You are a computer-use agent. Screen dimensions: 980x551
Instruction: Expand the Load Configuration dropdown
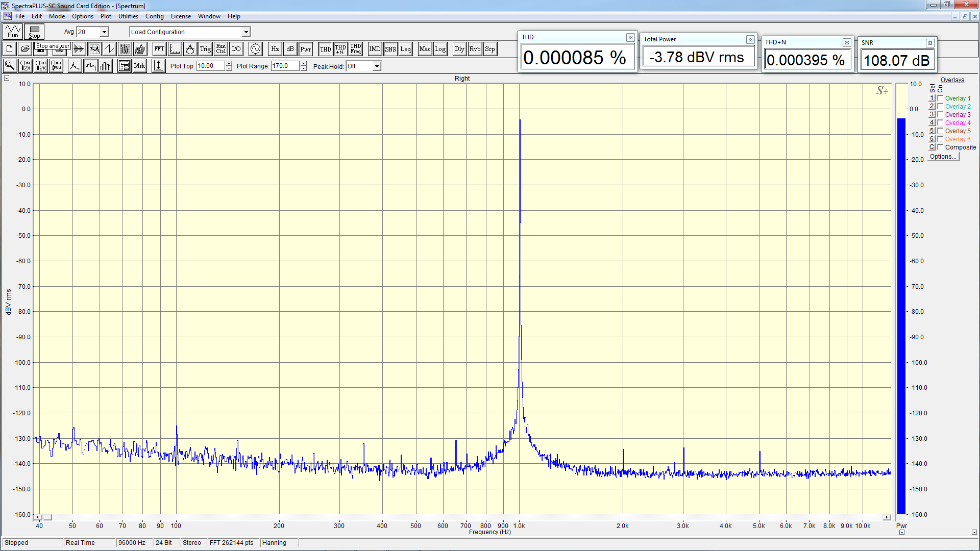coord(246,32)
